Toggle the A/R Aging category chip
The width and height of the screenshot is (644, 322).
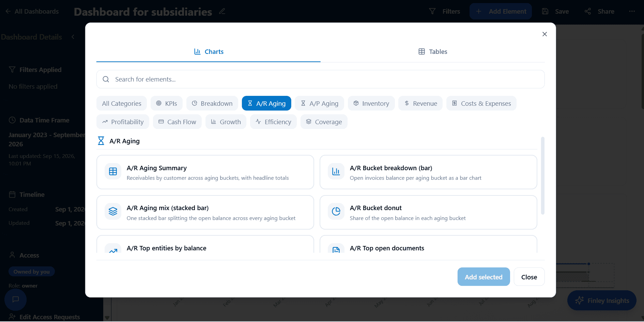[x=266, y=103]
